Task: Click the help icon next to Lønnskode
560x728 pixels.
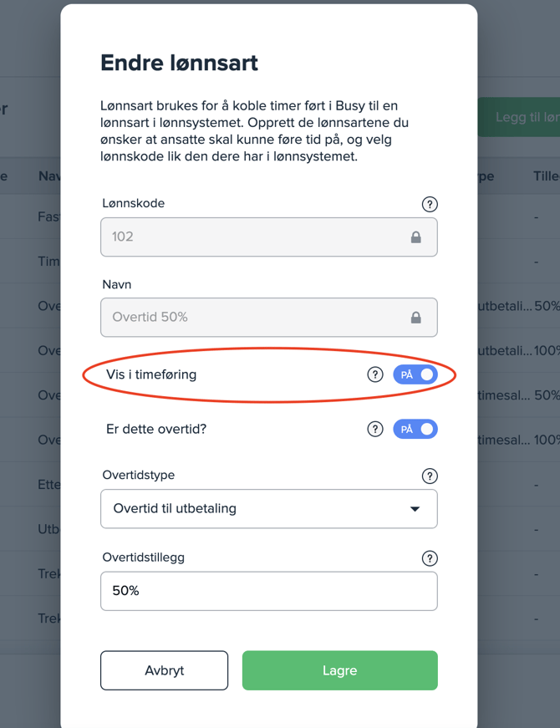Action: (430, 205)
